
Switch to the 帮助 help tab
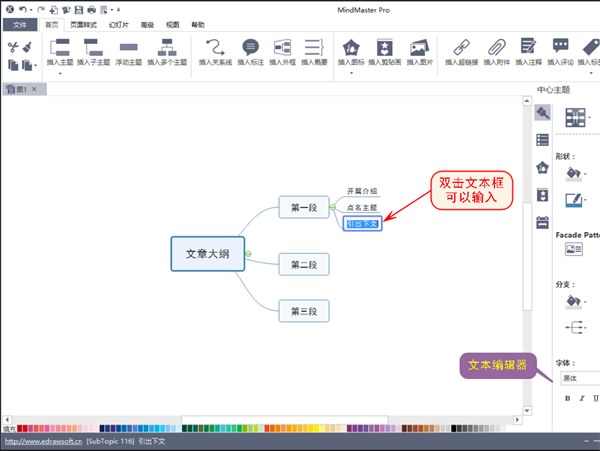[x=198, y=25]
